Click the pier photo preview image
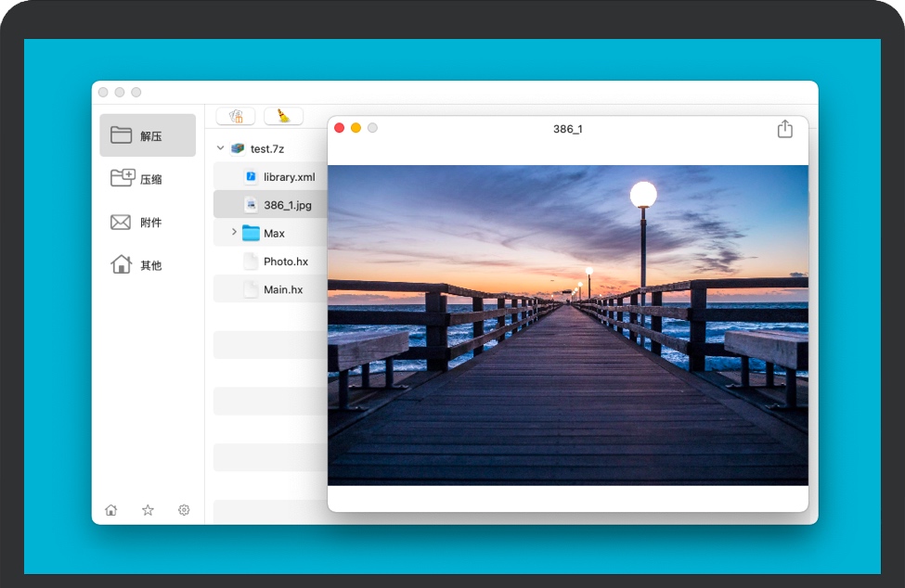This screenshot has width=905, height=588. (567, 325)
